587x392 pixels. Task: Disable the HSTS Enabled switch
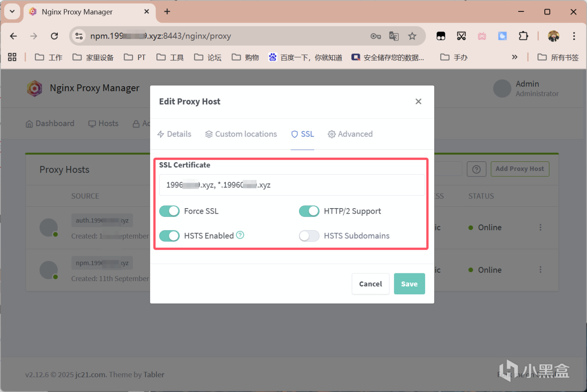169,236
